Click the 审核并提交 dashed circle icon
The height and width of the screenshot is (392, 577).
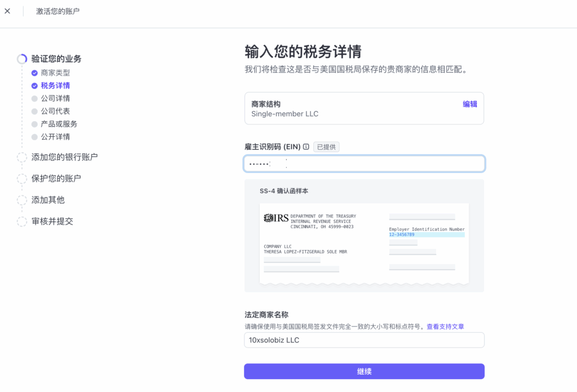[x=22, y=221]
